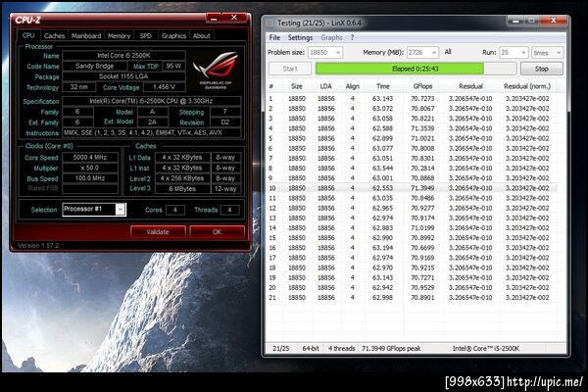The width and height of the screenshot is (588, 392).
Task: Open the About tab in CPU-Z
Action: click(x=201, y=35)
